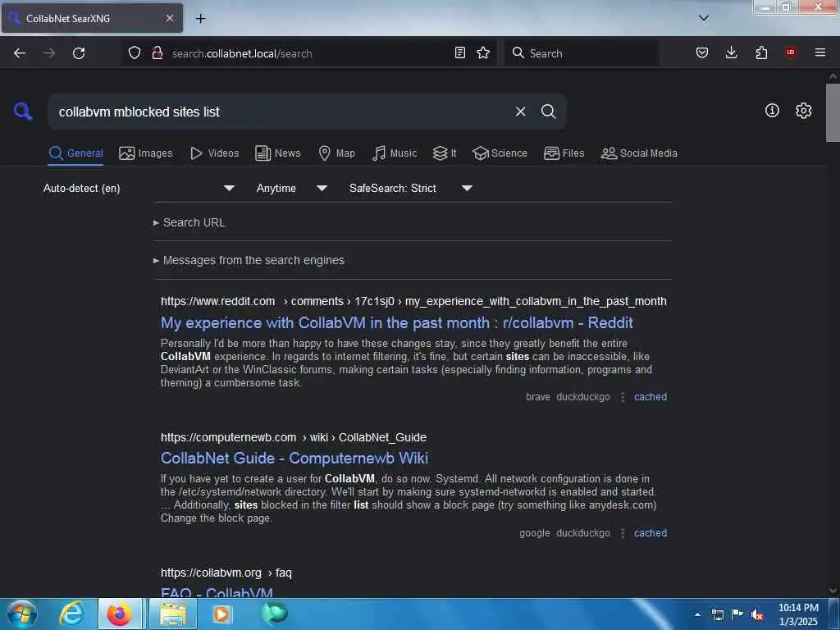Click the collabvm.org faq URL
840x630 pixels.
(226, 573)
